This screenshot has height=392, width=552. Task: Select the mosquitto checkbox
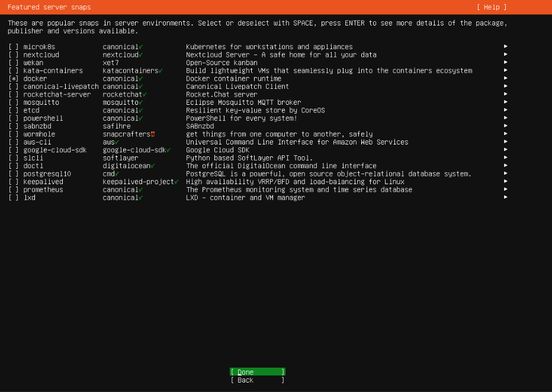click(x=14, y=102)
